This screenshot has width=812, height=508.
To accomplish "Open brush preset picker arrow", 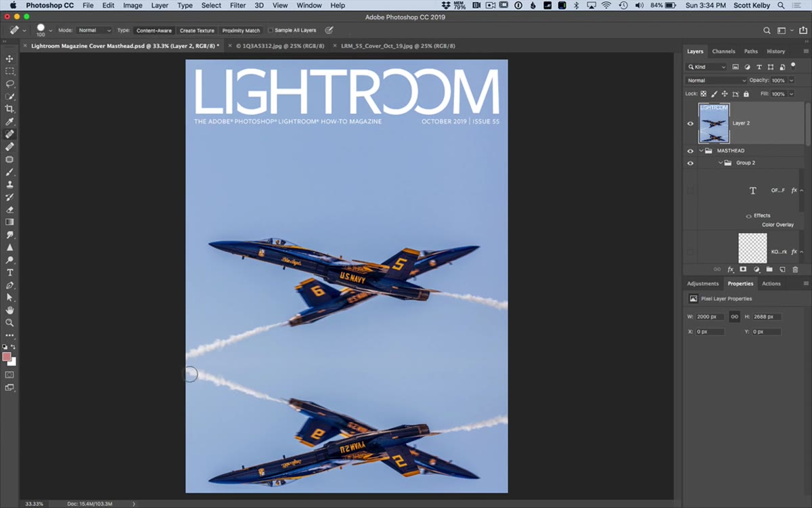I will [51, 30].
